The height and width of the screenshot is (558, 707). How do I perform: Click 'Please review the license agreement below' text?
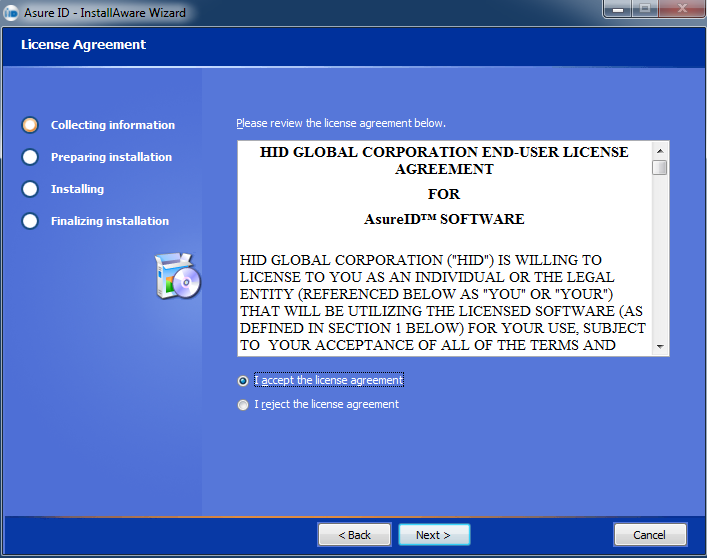click(x=341, y=123)
